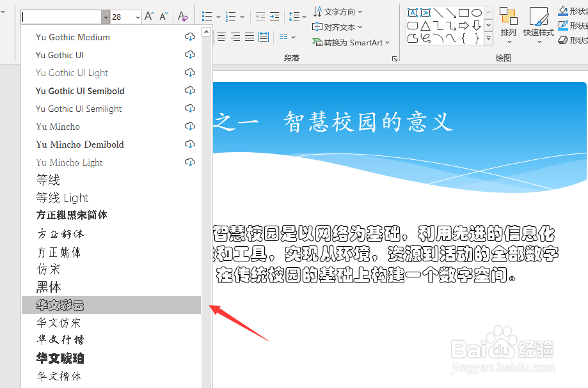The width and height of the screenshot is (588, 388).
Task: Click the increase font size icon
Action: (x=149, y=16)
